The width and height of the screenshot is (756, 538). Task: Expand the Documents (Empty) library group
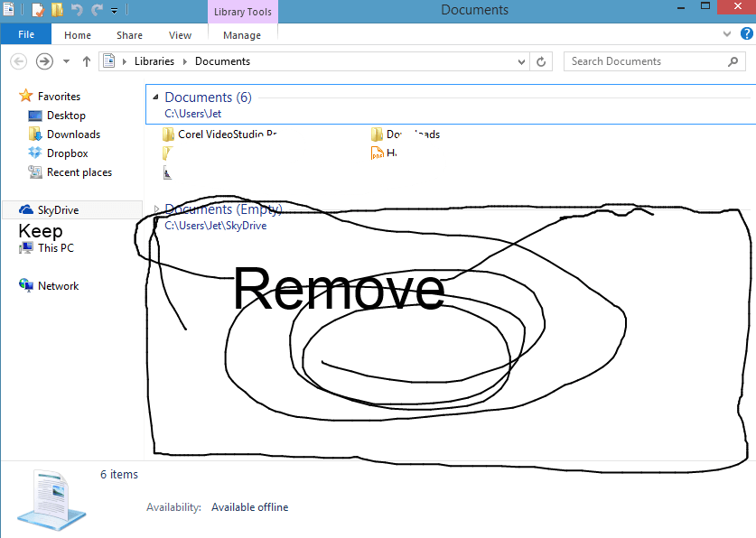pyautogui.click(x=155, y=209)
